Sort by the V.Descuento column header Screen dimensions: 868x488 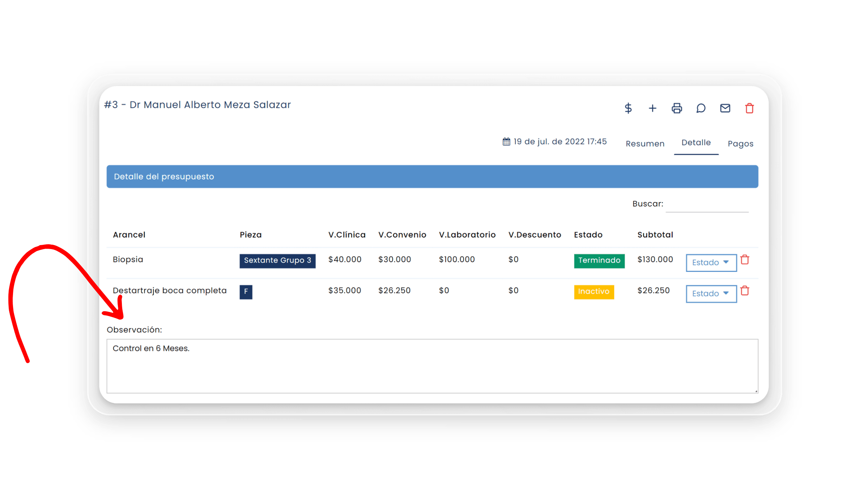pos(535,235)
